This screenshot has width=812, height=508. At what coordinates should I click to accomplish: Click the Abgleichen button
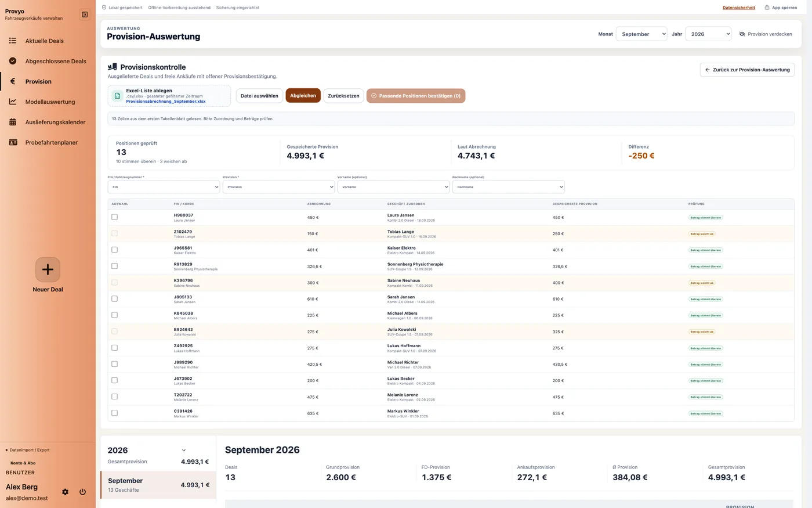click(x=303, y=96)
